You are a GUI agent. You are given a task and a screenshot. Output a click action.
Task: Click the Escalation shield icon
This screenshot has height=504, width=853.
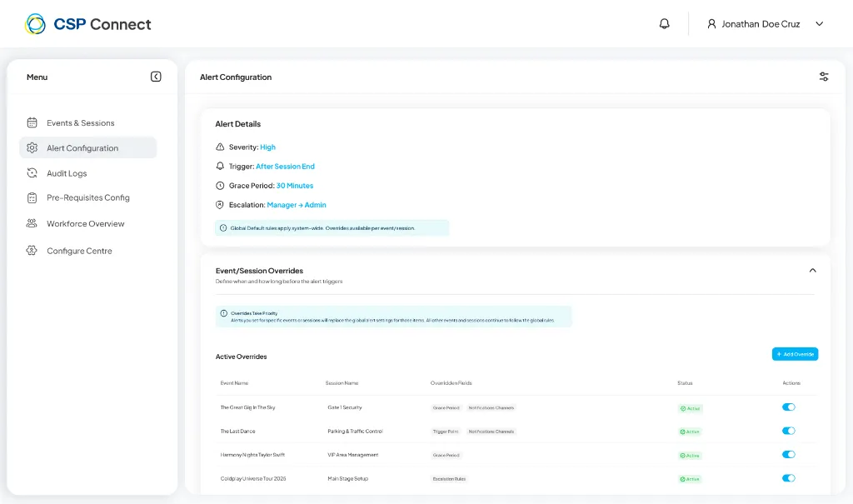[x=220, y=205]
